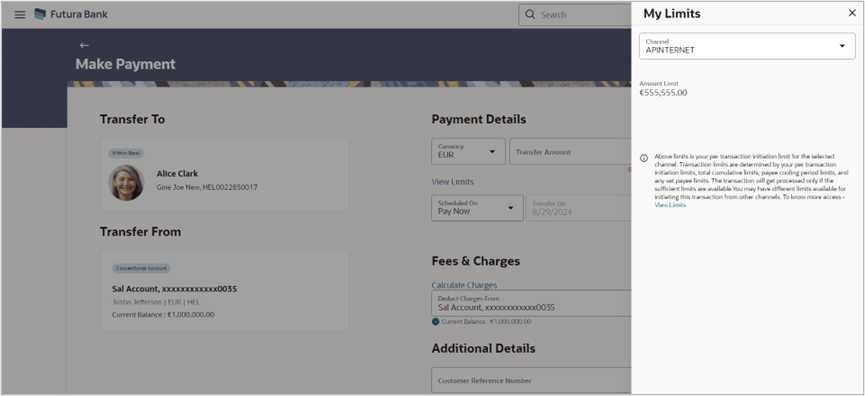Screen dimensions: 865x396
Task: Open the hamburger navigation menu
Action: pyautogui.click(x=20, y=15)
